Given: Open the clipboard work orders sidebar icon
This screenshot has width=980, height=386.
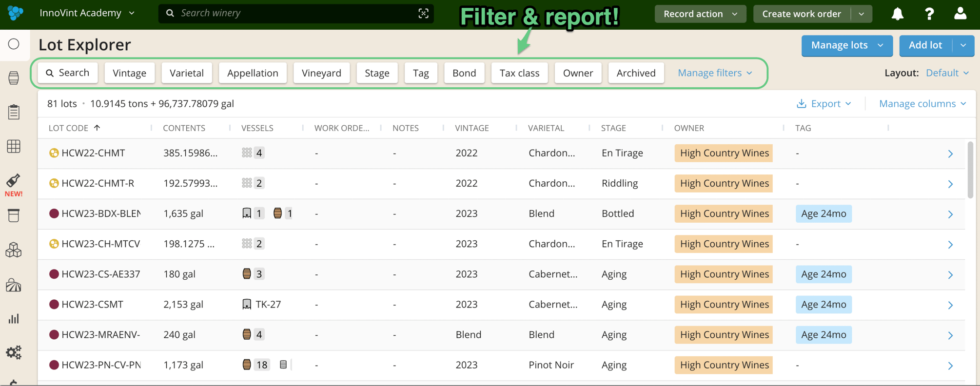Looking at the screenshot, I should [x=14, y=112].
